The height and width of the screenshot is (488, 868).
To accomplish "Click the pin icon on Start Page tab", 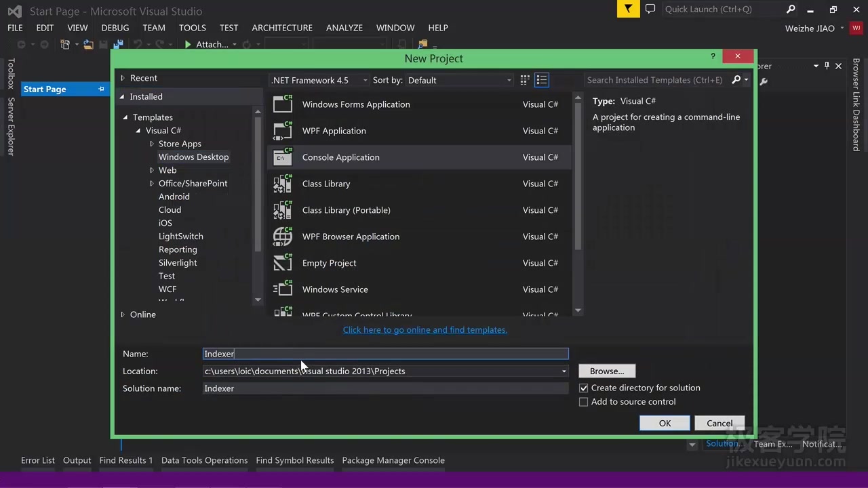I will point(102,89).
